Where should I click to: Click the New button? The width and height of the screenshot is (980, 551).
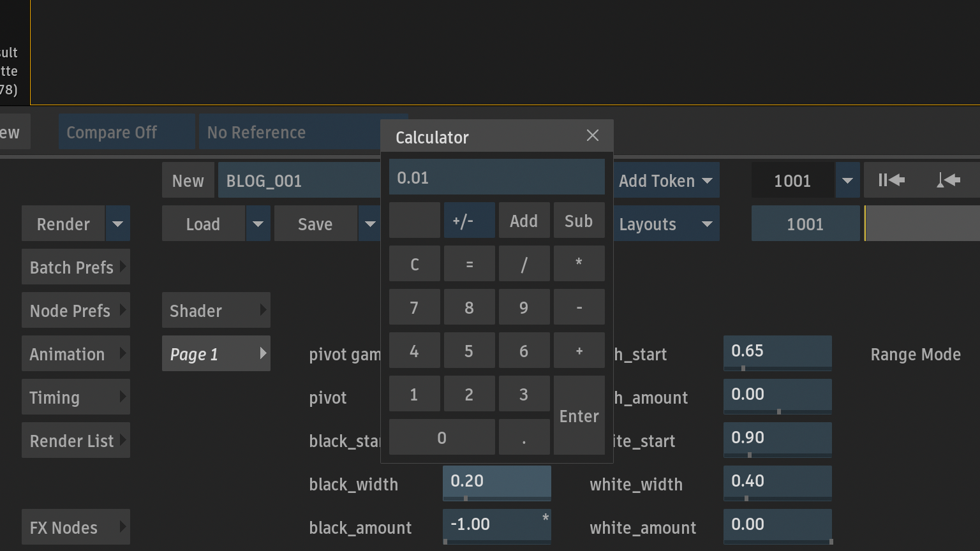coord(188,180)
